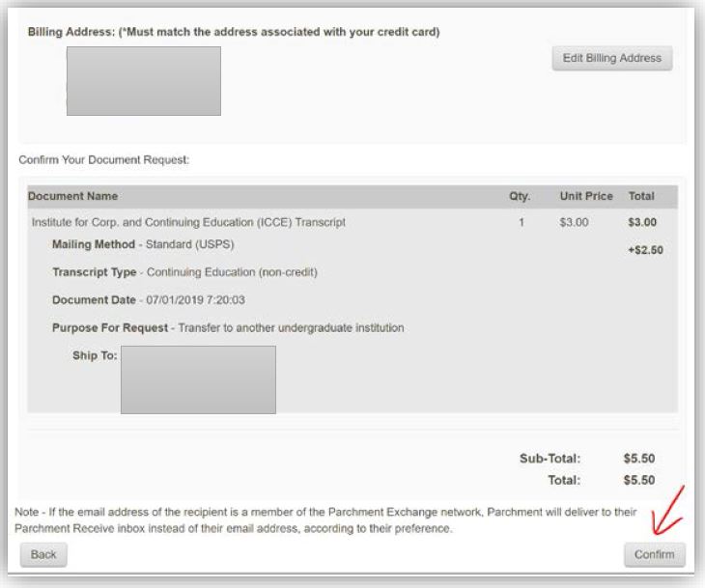Click the Parchment Exchange network note text
Viewport: 705px width, 588px height.
click(328, 519)
